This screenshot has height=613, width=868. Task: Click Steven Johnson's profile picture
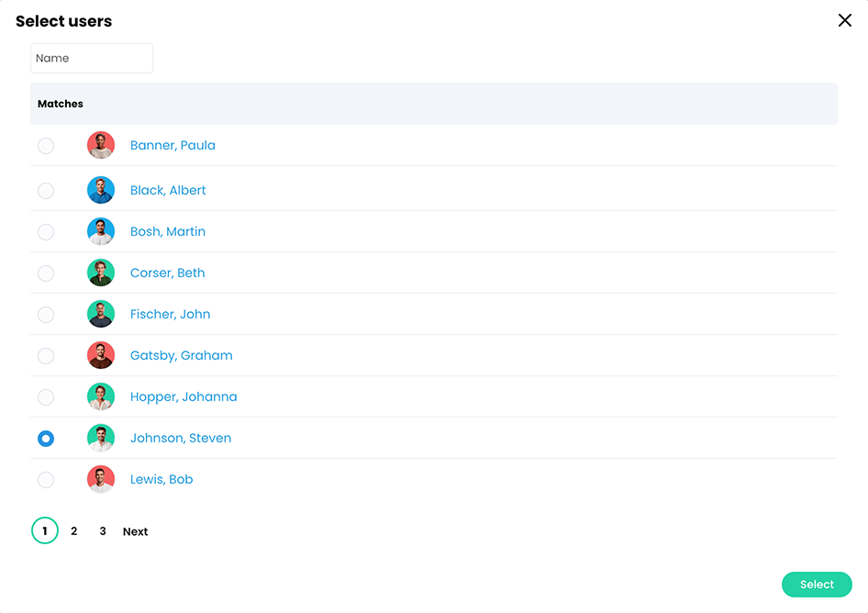(101, 438)
